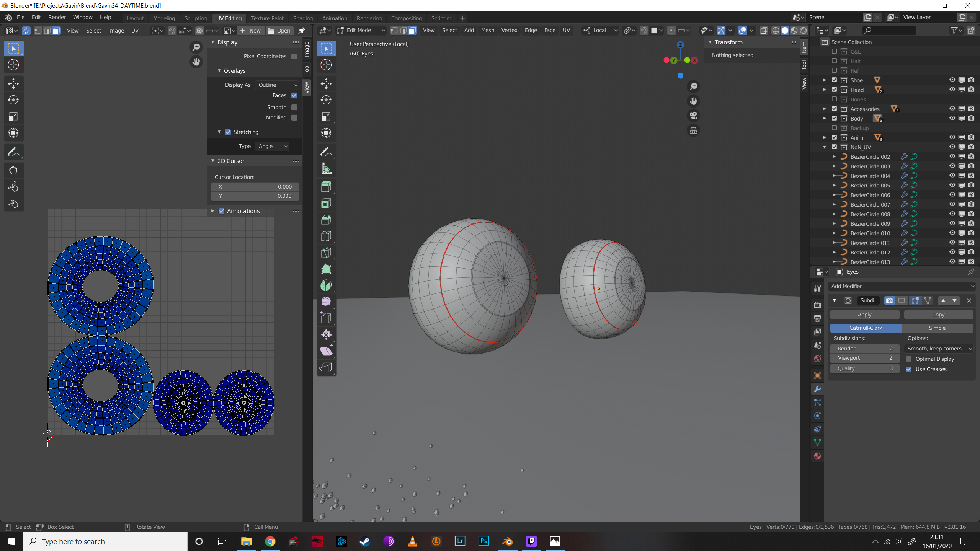Open the Mesh menu
Viewport: 980px width, 551px height.
(487, 30)
